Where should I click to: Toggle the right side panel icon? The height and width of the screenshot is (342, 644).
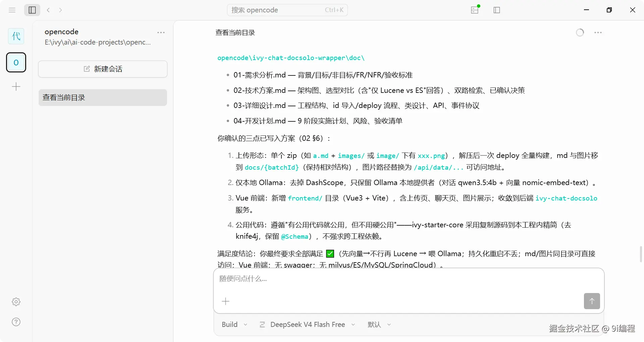click(x=497, y=10)
